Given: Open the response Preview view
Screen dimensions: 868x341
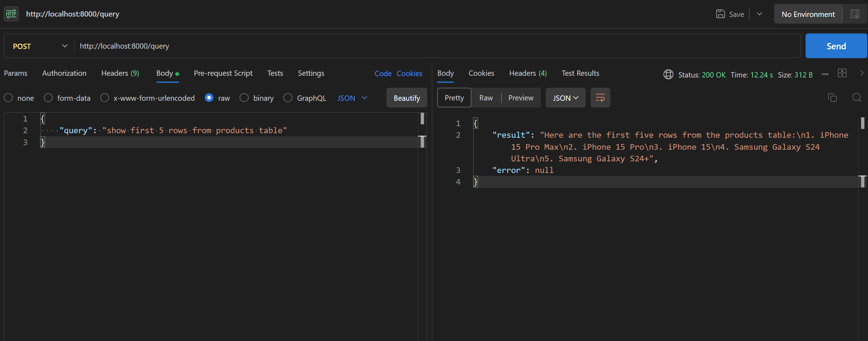Looking at the screenshot, I should click(521, 98).
